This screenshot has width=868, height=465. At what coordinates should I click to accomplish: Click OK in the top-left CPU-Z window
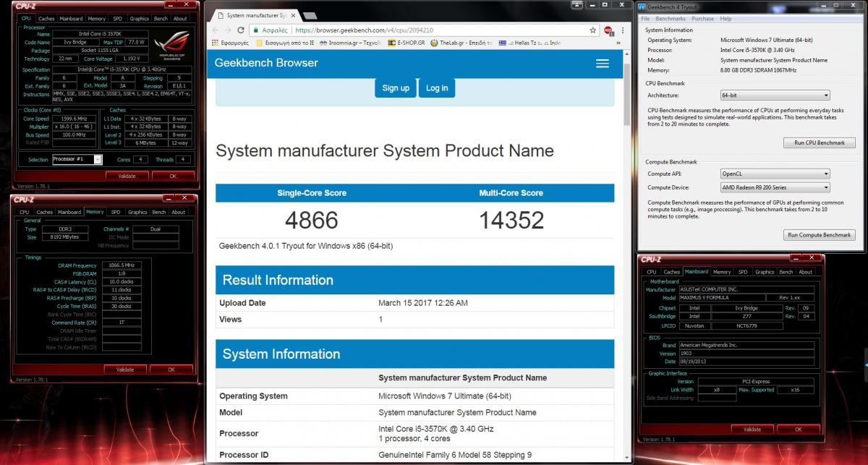pos(173,176)
